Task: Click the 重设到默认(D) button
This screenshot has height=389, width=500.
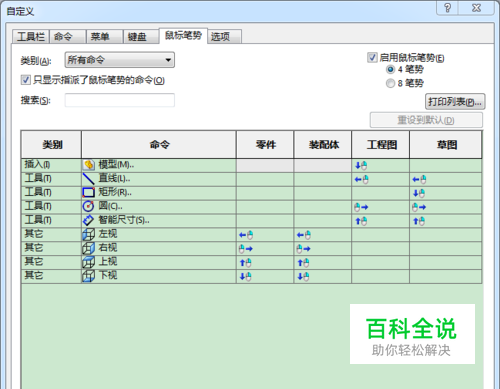Action: [426, 120]
